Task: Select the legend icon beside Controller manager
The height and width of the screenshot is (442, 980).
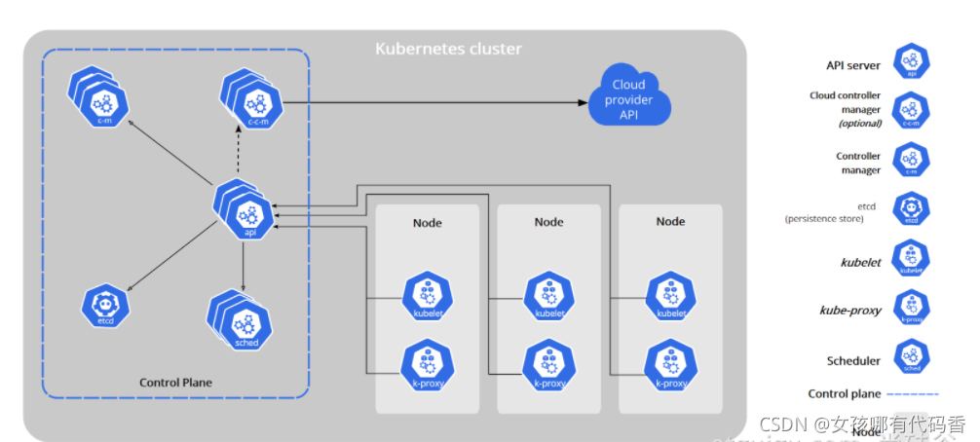Action: tap(911, 160)
